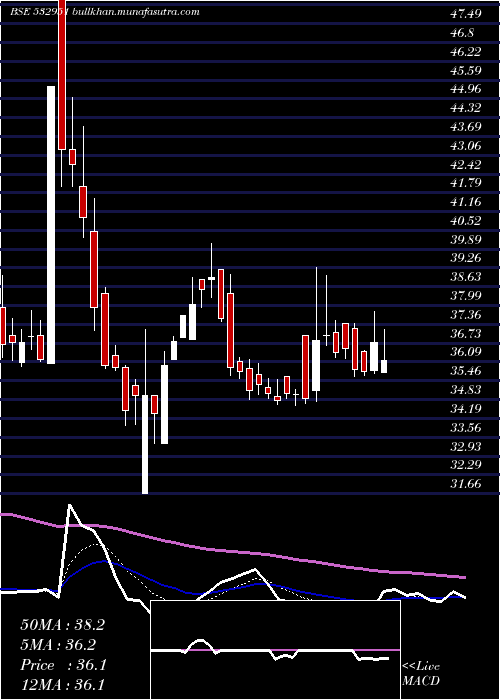The image size is (500, 700).
Task: Click the 46.22 price axis label
Action: click(466, 51)
